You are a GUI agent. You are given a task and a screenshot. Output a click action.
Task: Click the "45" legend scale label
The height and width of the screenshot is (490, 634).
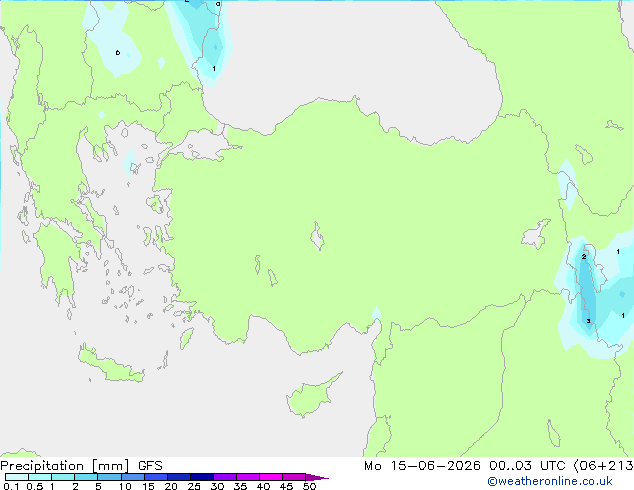[286, 486]
